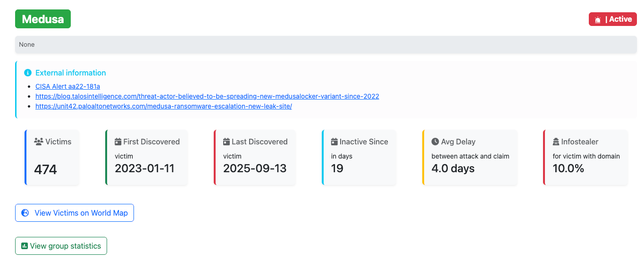The image size is (644, 260).
Task: Click the None description field
Action: coord(326,44)
